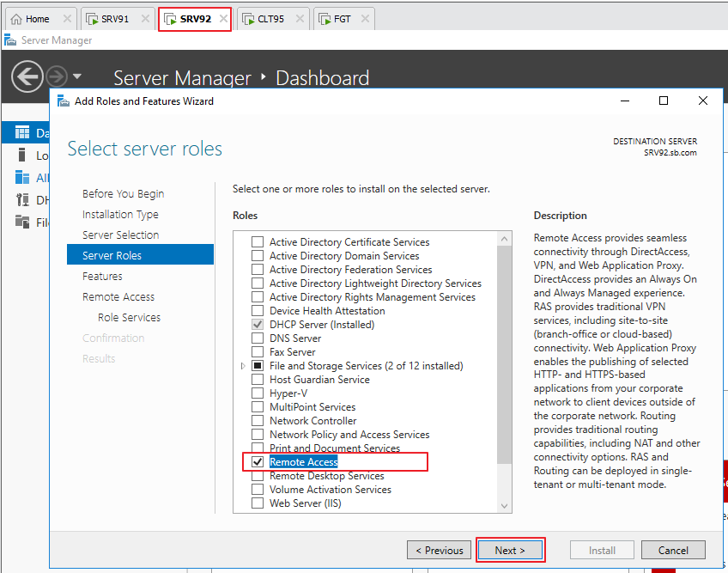Expand File and Storage Services tree
The image size is (728, 573).
243,366
